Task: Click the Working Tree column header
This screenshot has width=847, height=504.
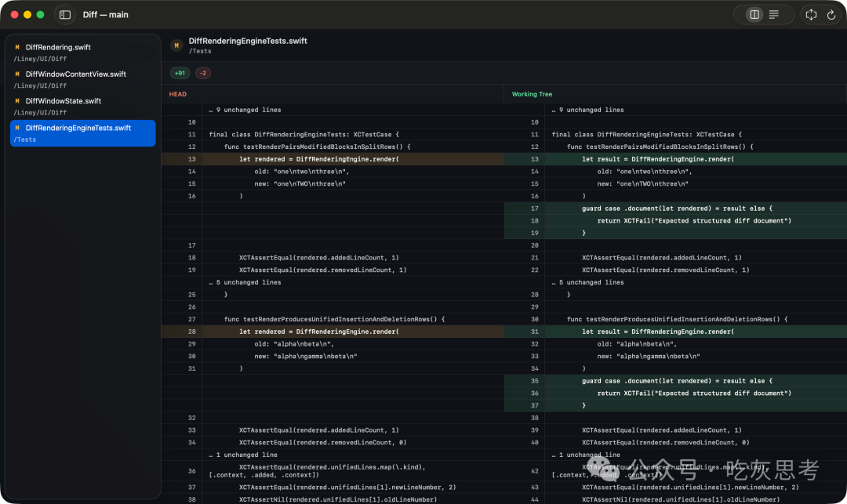Action: coord(532,94)
